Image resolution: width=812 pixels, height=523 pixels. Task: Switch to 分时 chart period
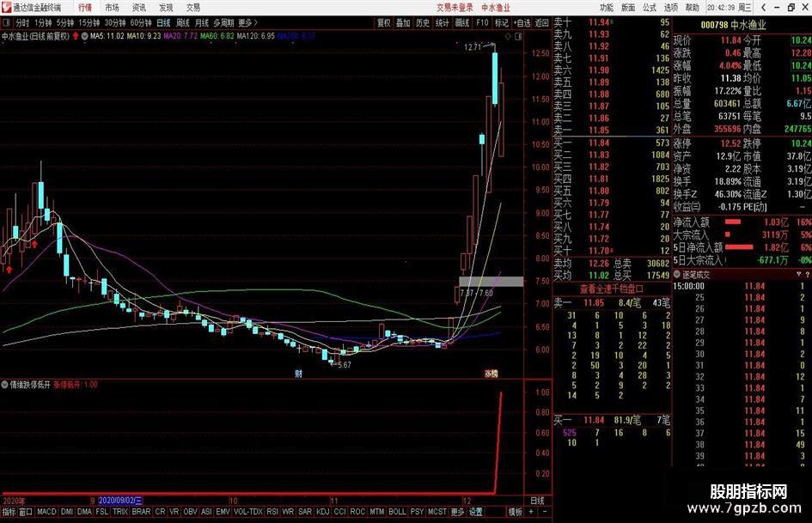pos(22,23)
